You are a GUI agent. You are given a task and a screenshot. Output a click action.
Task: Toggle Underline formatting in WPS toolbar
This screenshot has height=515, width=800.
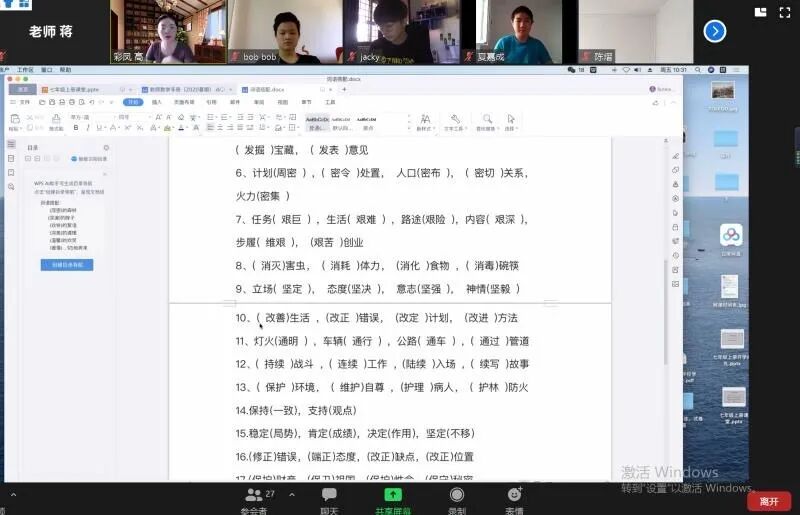(99, 128)
